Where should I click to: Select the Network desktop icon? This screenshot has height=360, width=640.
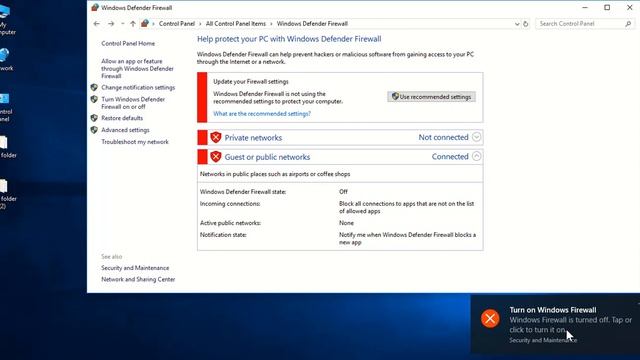[5, 59]
